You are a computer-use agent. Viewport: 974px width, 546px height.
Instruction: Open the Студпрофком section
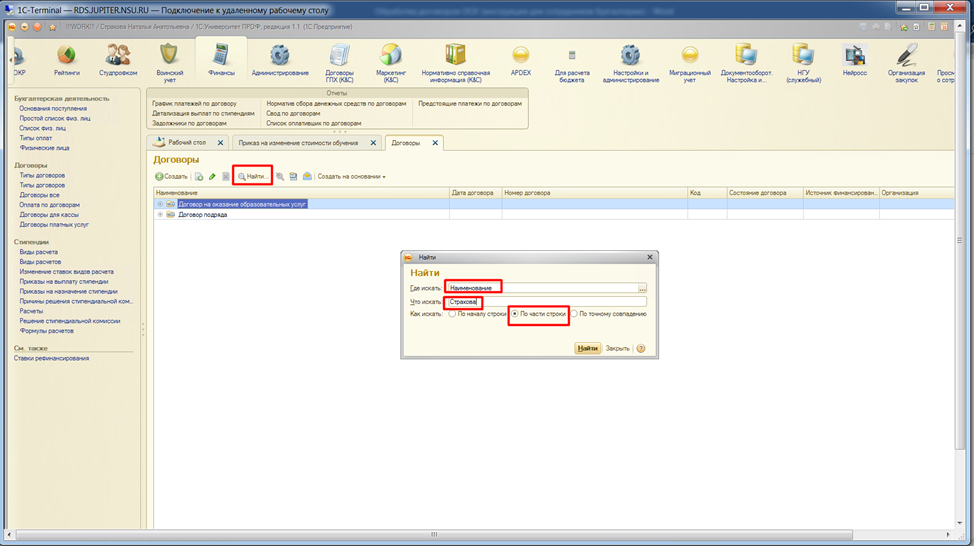(118, 56)
